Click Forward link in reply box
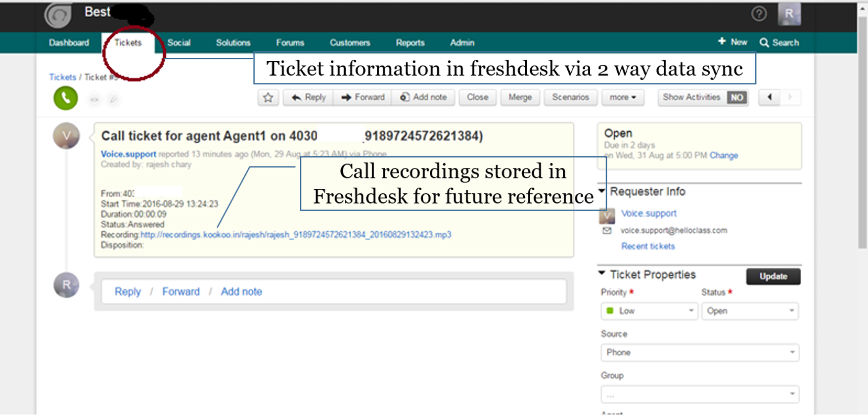The height and width of the screenshot is (420, 868). click(181, 292)
